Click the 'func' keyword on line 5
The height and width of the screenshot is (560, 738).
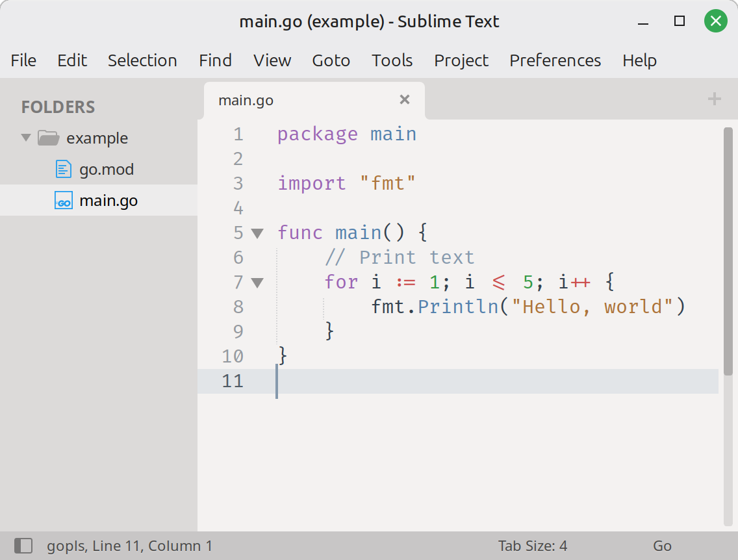[300, 233]
